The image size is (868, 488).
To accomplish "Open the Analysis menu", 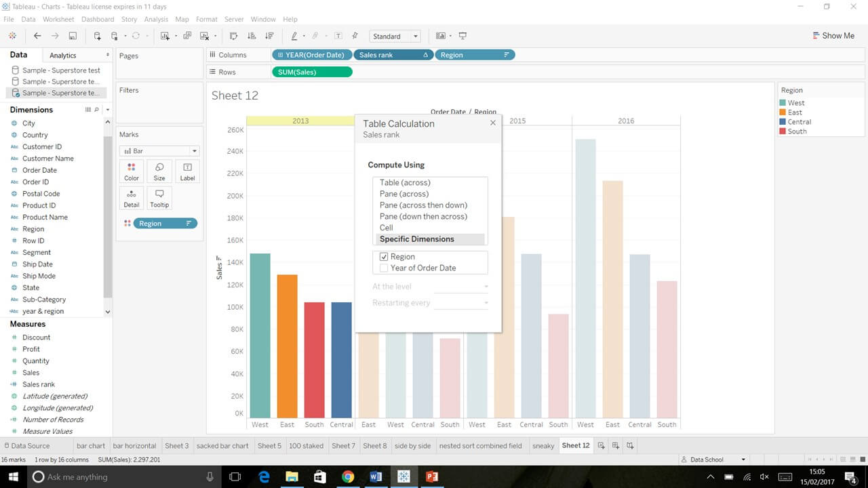I will point(156,19).
